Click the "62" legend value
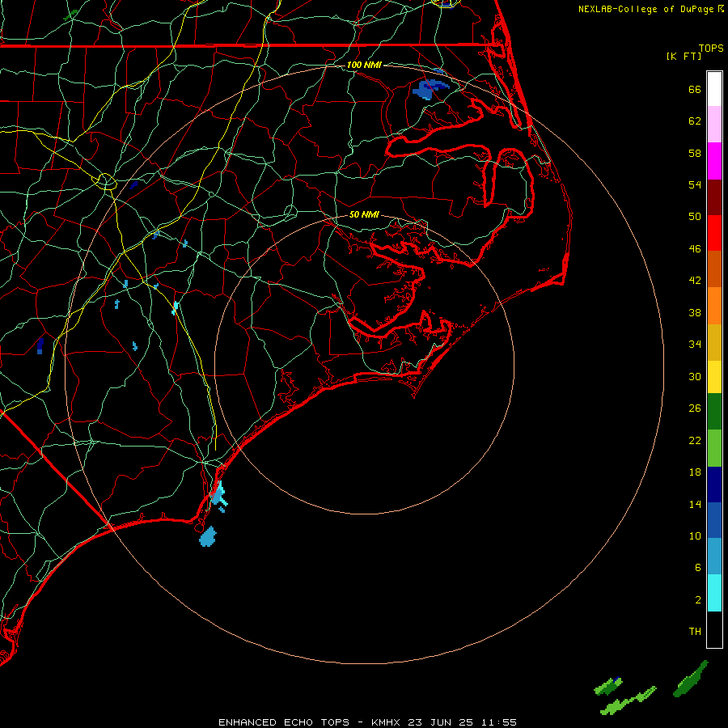This screenshot has height=728, width=728. click(x=695, y=121)
